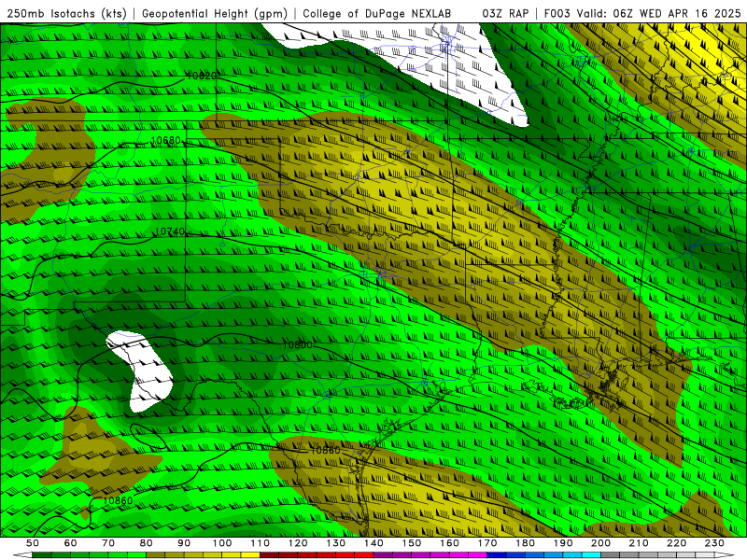This screenshot has height=560, width=747.
Task: Select the 10620 height contour label
Action: (202, 76)
